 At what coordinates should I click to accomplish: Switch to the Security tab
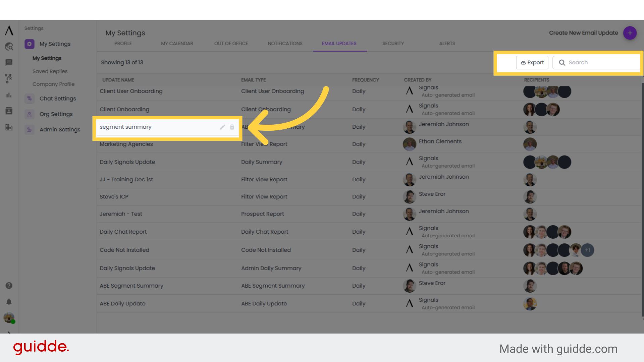pyautogui.click(x=393, y=44)
